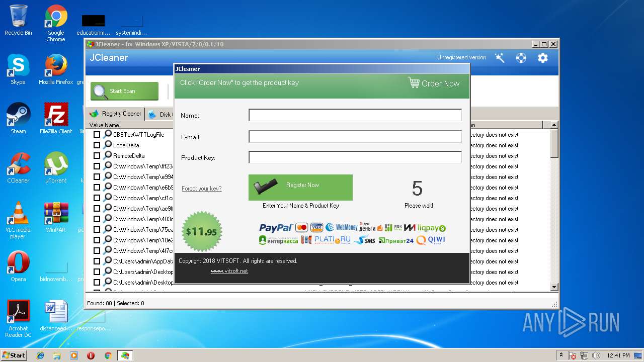Image resolution: width=644 pixels, height=362 pixels.
Task: Click the $11.95 price badge
Action: [x=202, y=232]
